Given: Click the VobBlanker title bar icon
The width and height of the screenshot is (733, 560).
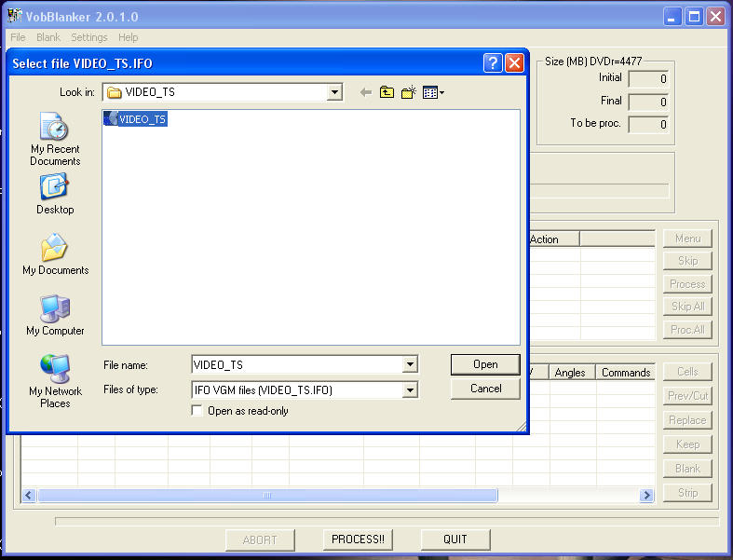Looking at the screenshot, I should [x=14, y=16].
